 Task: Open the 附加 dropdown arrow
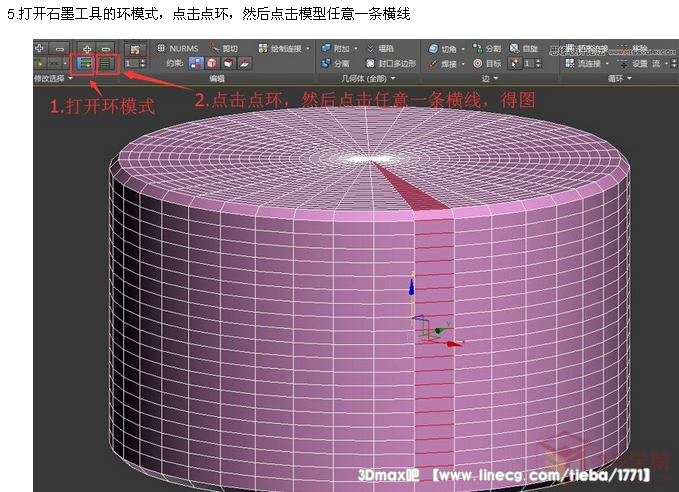[x=356, y=49]
